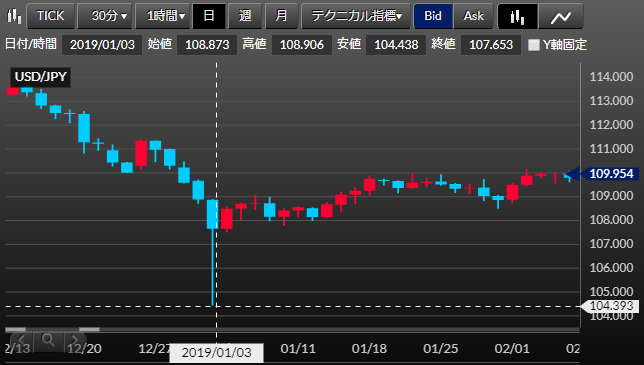Screen dimensions: 644x365
Task: Pan chart right with the next arrow
Action: [x=75, y=340]
